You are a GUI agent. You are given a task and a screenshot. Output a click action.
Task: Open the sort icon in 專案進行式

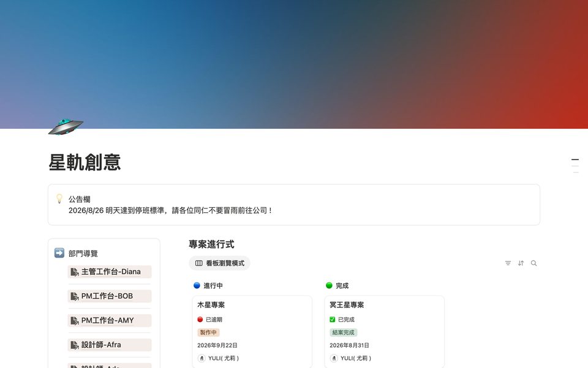coord(521,263)
